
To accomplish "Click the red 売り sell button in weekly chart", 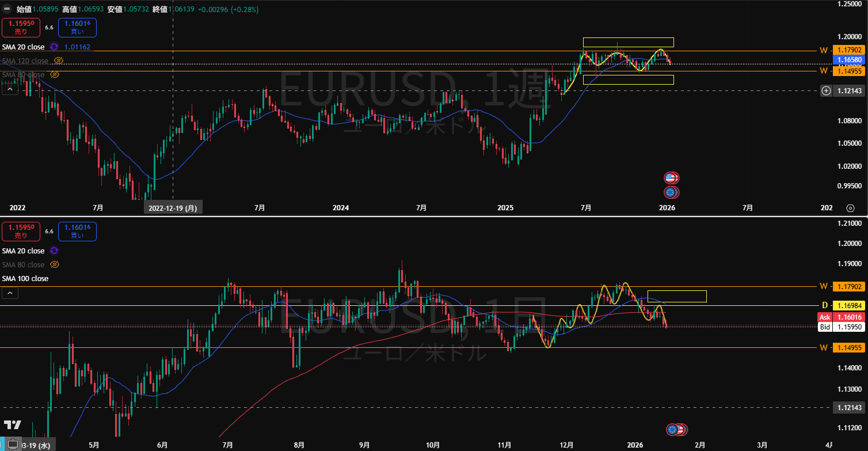I will coord(20,28).
